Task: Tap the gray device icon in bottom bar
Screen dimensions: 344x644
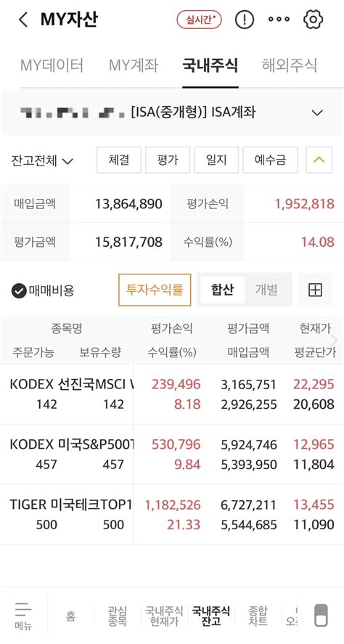Action: click(321, 615)
